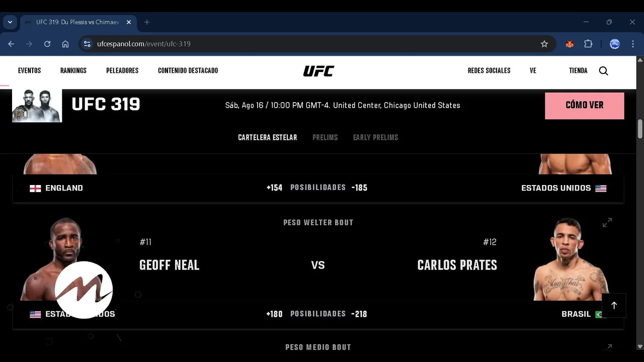Open the extensions puzzle icon
This screenshot has width=644, height=362.
[x=588, y=44]
